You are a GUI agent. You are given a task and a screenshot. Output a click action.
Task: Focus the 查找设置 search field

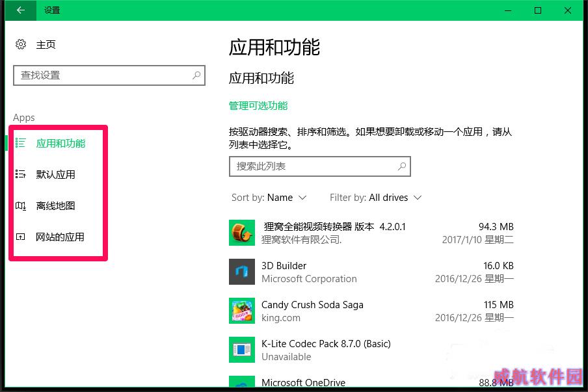(109, 75)
